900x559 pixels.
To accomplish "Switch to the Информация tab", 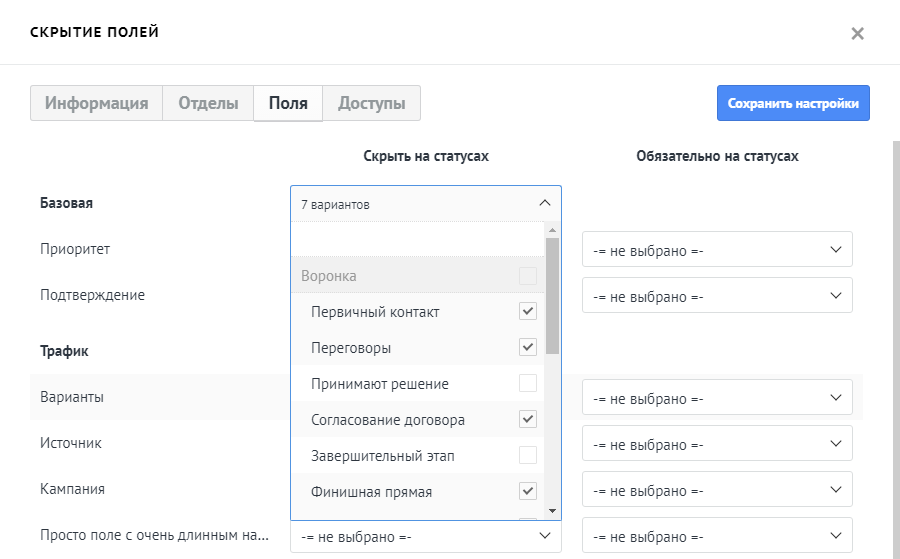I will (x=96, y=103).
